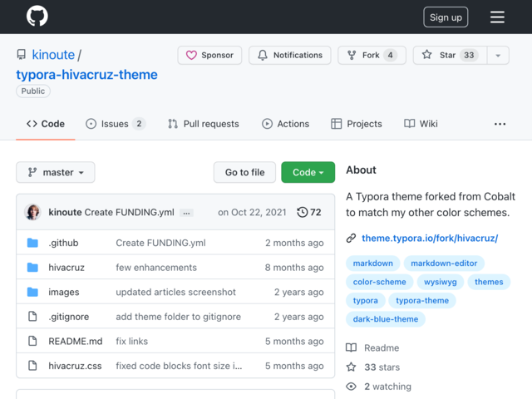View commit history 72 commits

tap(309, 213)
